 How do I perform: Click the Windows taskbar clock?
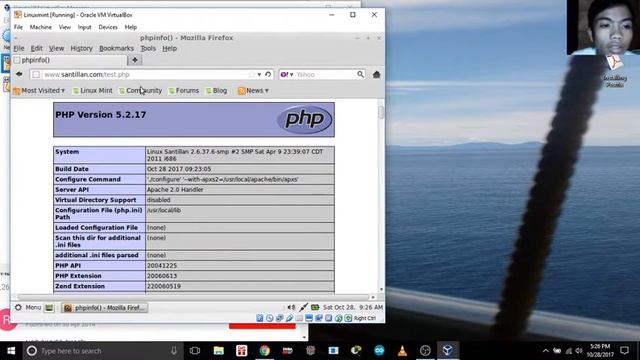[x=600, y=351]
